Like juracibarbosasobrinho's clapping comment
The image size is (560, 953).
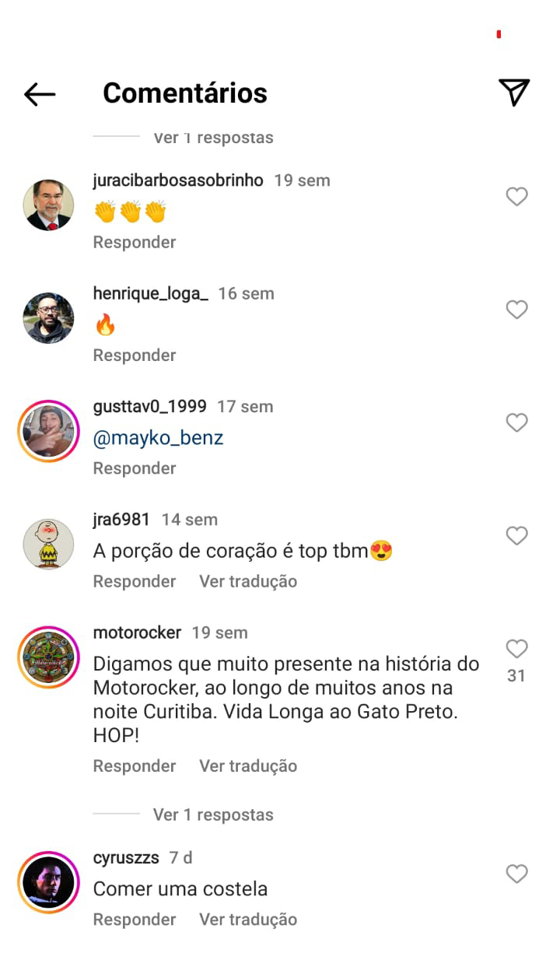pos(517,197)
